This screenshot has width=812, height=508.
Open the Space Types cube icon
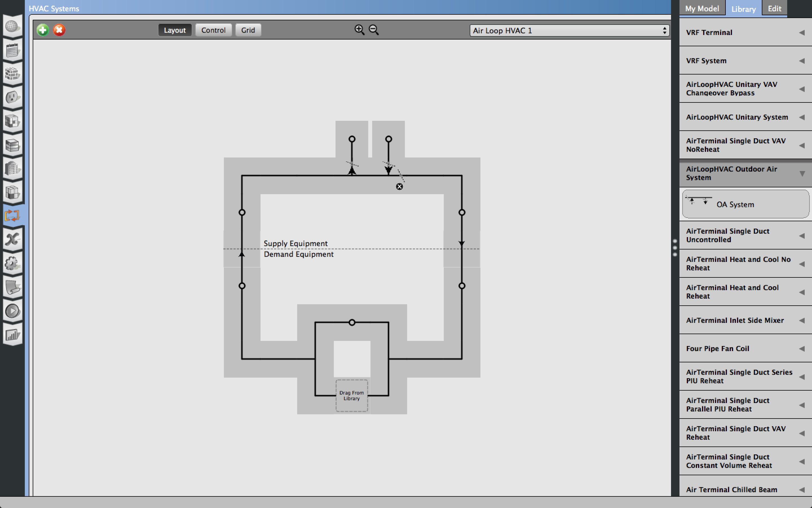(12, 121)
